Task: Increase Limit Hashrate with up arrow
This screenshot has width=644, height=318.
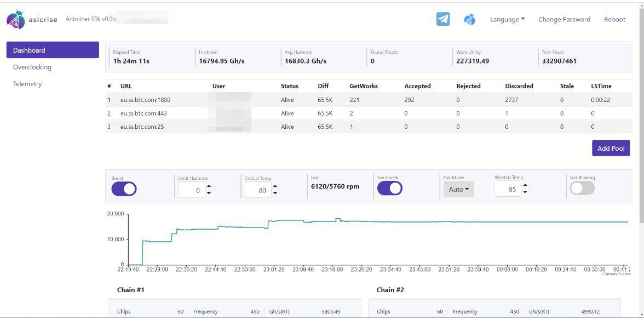Action: point(209,187)
